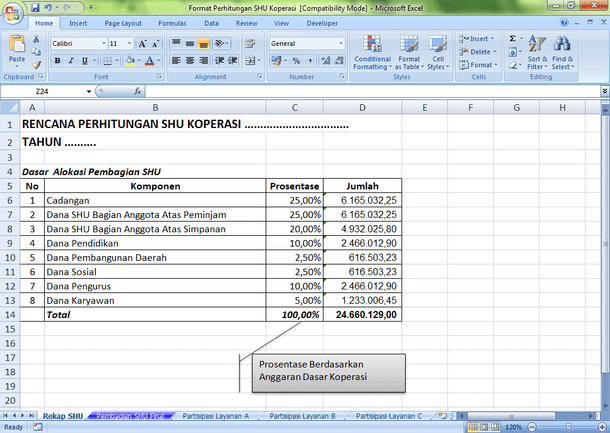Viewport: 610px width, 433px height.
Task: Open the Office Button menu
Action: 12,12
